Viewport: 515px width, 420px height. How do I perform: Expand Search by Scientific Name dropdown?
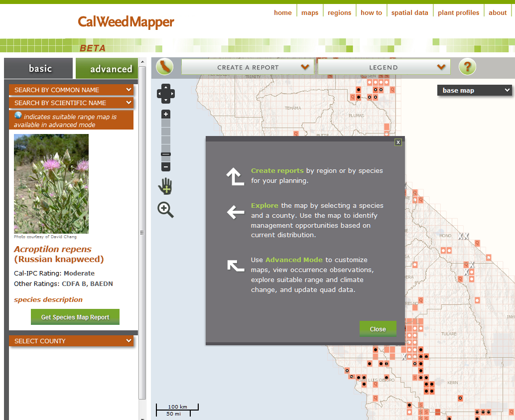(71, 103)
